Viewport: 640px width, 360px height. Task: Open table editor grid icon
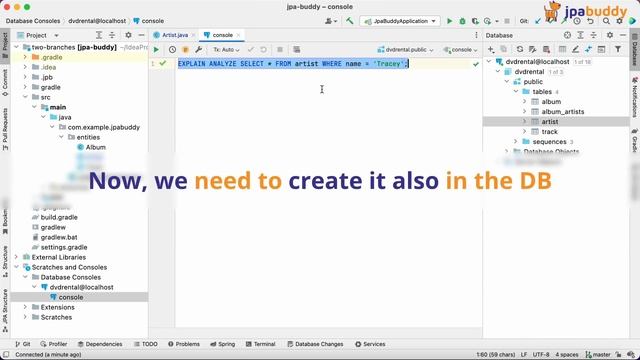[562, 49]
